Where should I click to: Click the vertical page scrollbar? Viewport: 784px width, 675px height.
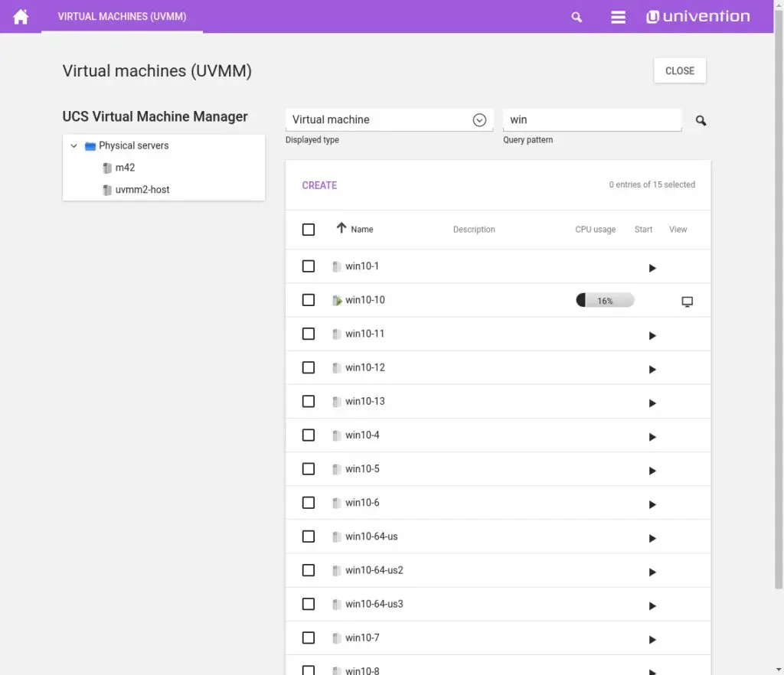tap(779, 300)
